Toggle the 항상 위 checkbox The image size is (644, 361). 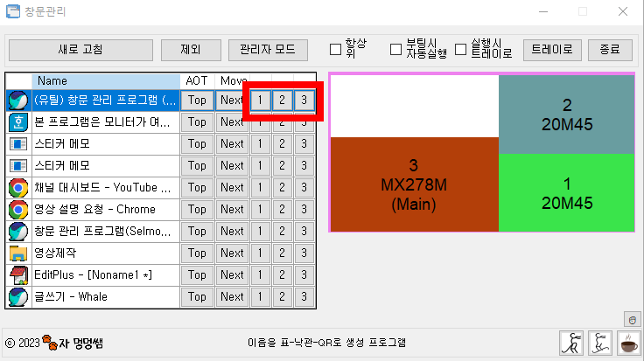335,49
